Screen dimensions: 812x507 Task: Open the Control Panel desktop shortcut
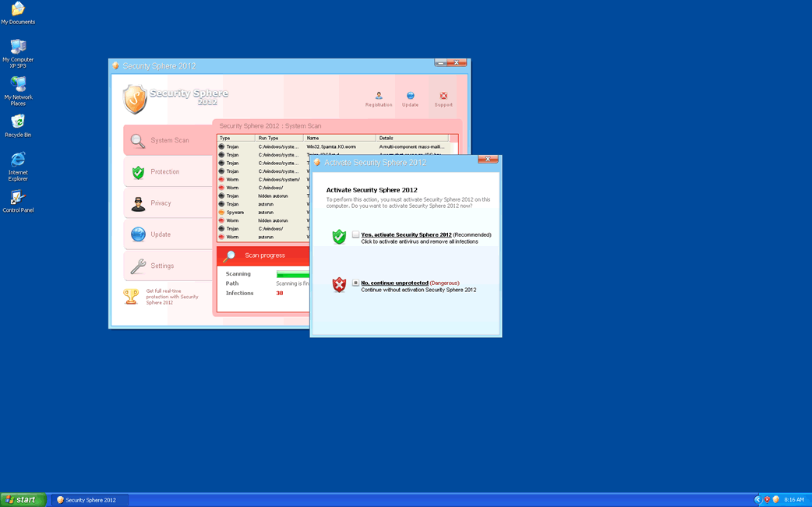pos(18,198)
